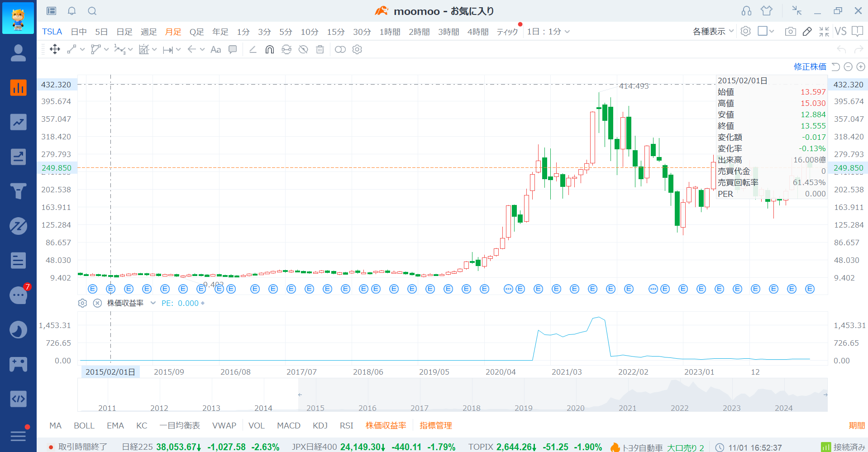Image resolution: width=868 pixels, height=452 pixels.
Task: Open chat messages in left sidebar
Action: point(18,295)
